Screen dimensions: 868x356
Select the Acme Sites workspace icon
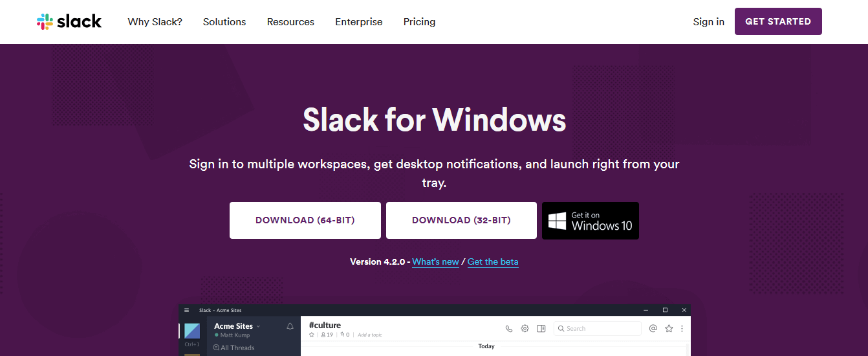click(x=192, y=331)
